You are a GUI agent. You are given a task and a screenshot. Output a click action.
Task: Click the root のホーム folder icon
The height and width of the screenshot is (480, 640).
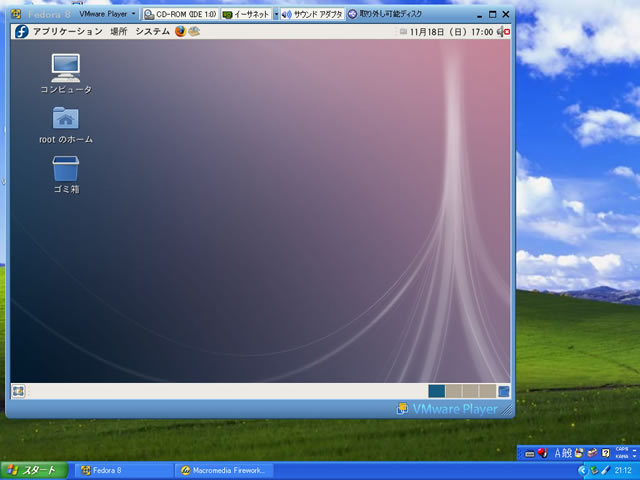(66, 118)
